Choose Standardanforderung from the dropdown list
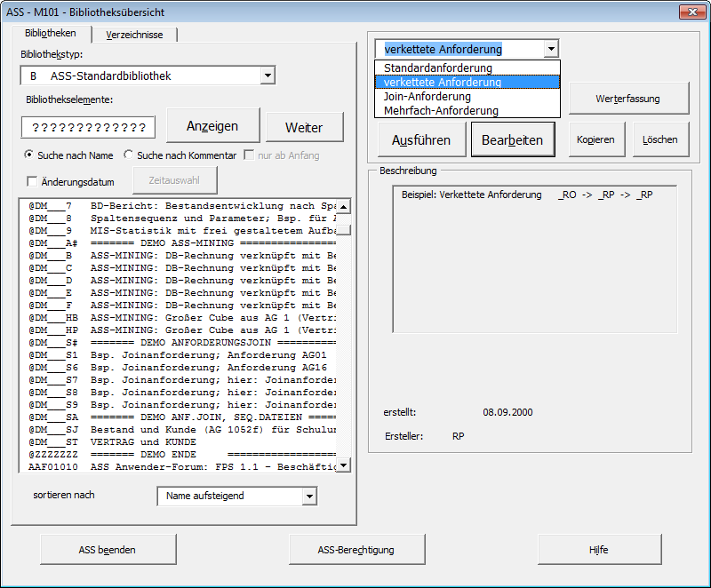Screen dimensions: 711x588 coord(467,68)
